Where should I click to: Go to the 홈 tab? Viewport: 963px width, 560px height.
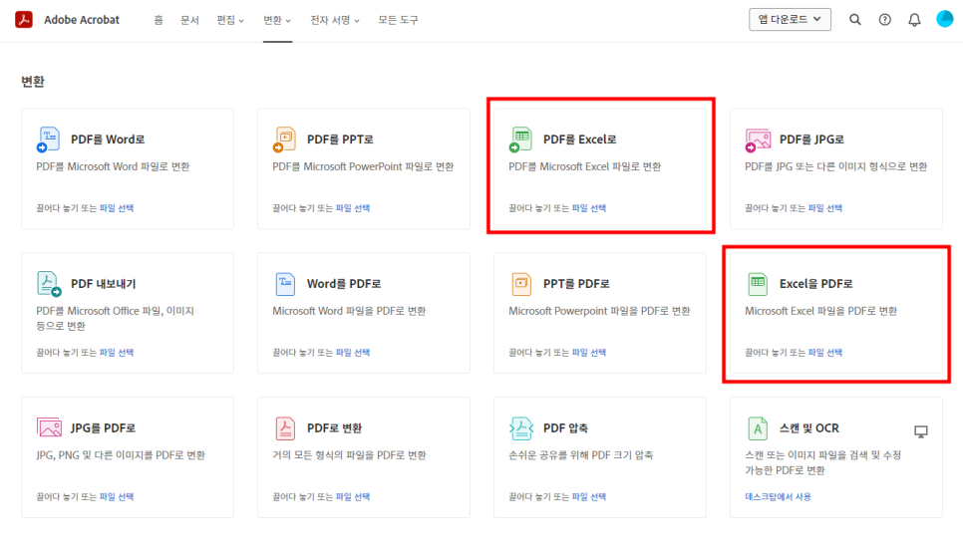[159, 20]
